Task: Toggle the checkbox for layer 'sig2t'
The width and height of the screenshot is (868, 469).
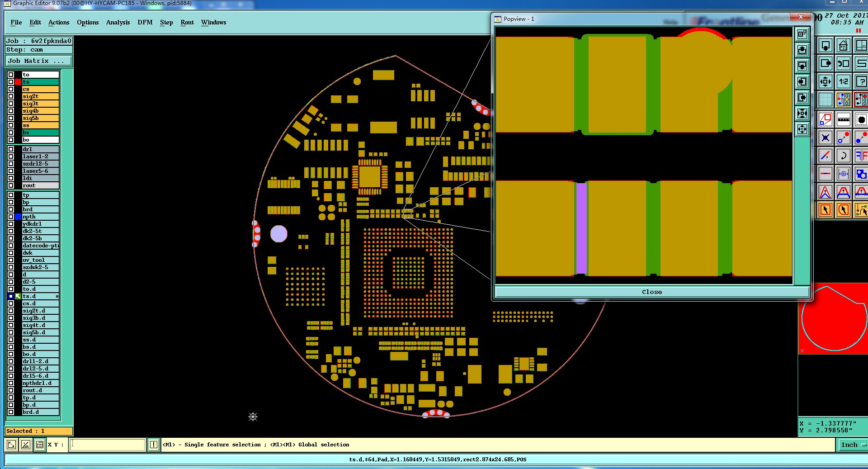Action: click(x=11, y=96)
